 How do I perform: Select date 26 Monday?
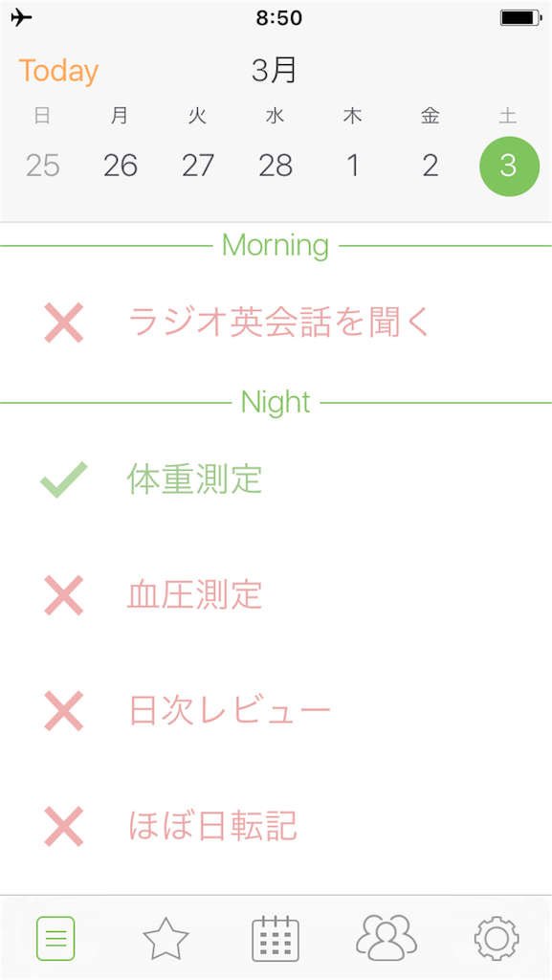tap(121, 166)
